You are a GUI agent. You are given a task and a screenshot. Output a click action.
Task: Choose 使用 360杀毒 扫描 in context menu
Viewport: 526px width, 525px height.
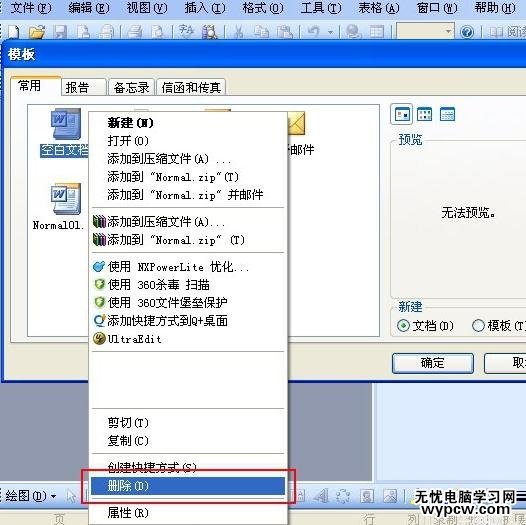pyautogui.click(x=188, y=285)
